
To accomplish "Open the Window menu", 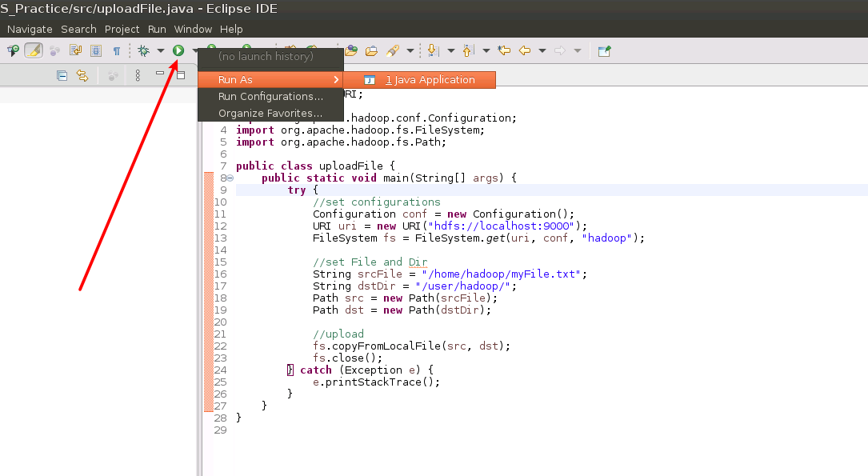I will click(x=193, y=29).
